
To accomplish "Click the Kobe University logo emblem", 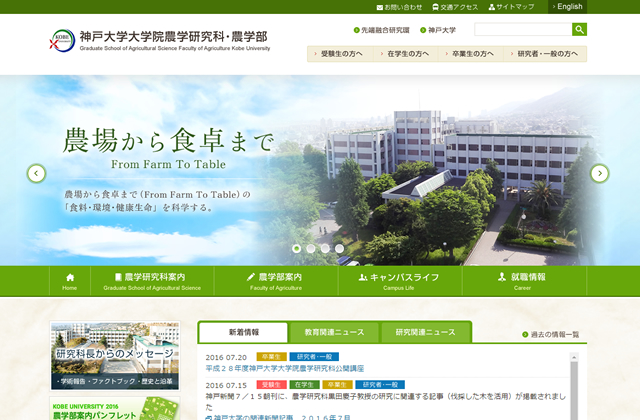I will [x=62, y=40].
